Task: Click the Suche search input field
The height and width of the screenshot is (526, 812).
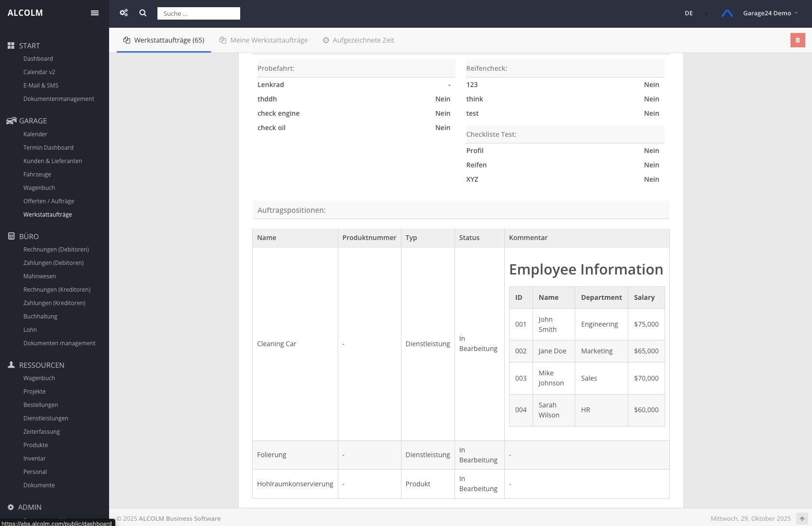Action: click(199, 13)
